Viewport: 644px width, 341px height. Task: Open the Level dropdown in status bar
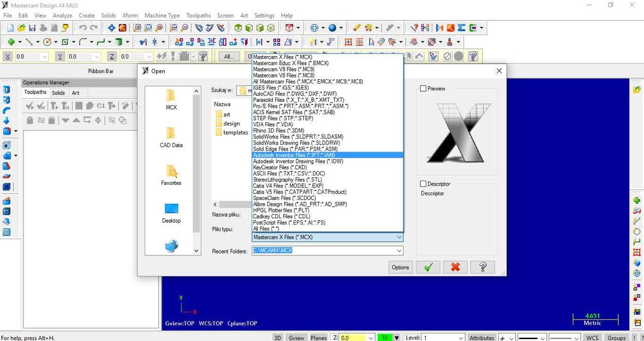[460, 338]
